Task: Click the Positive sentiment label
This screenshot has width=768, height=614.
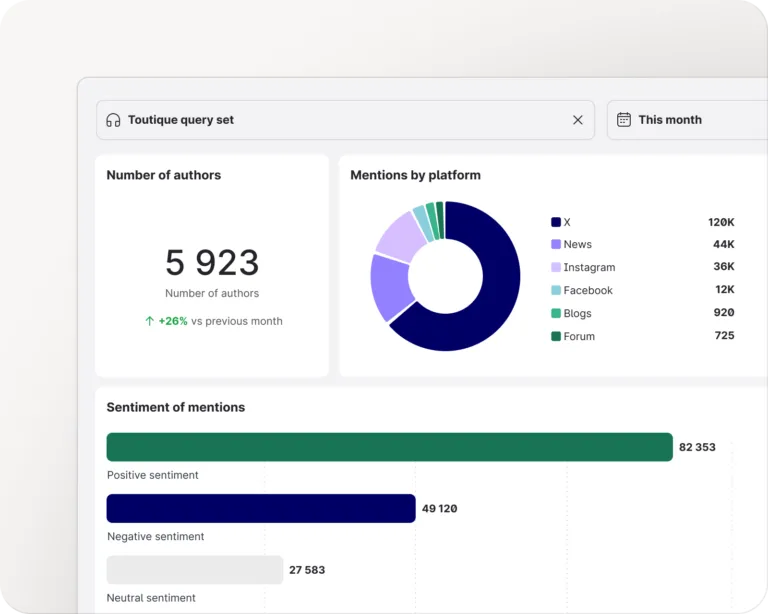Action: 153,475
